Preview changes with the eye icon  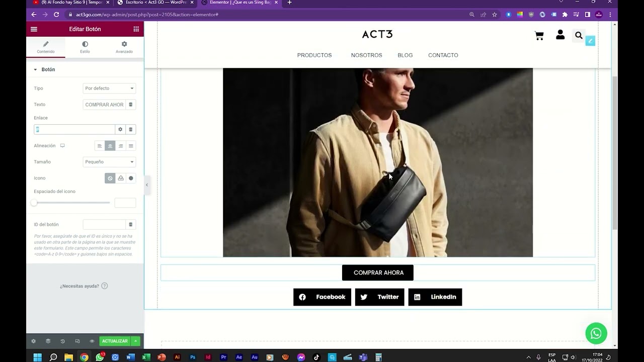pyautogui.click(x=92, y=341)
